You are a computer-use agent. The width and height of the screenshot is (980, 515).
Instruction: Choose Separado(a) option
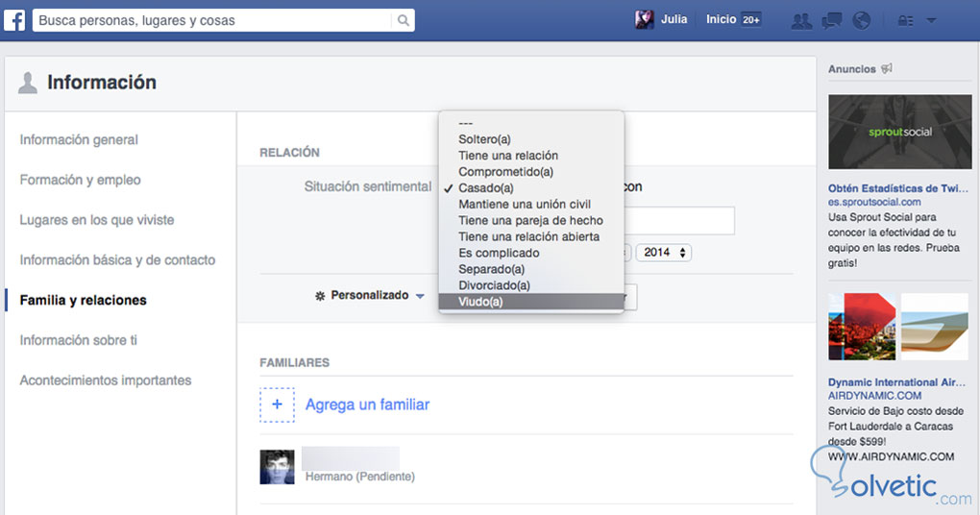click(x=531, y=269)
